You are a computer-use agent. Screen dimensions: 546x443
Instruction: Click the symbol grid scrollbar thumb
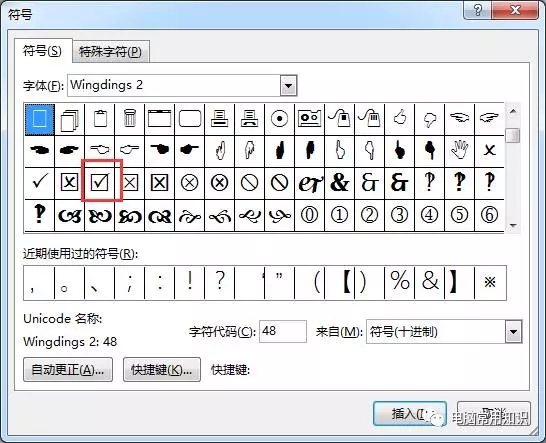pos(513,135)
